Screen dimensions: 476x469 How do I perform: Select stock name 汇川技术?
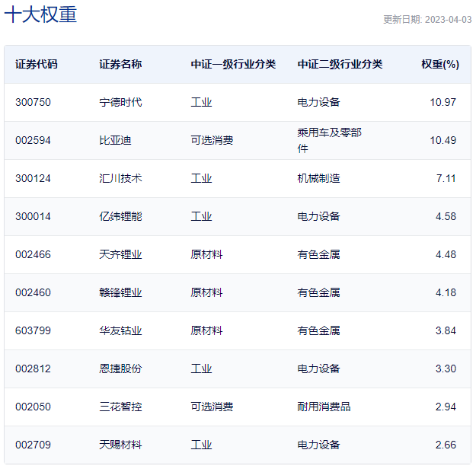(120, 178)
